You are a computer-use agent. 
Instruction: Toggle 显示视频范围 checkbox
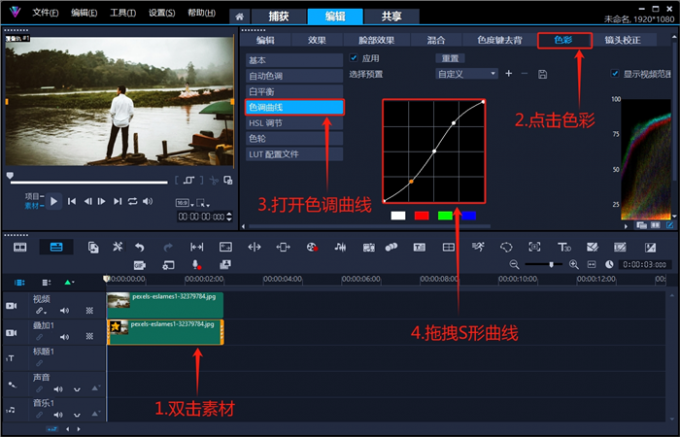pyautogui.click(x=615, y=73)
